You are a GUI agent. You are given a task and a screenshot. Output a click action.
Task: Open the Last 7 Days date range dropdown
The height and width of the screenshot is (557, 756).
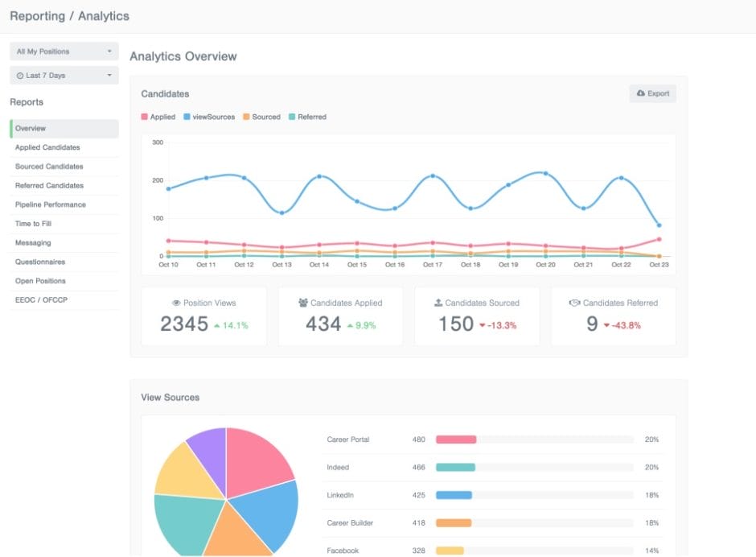click(64, 75)
